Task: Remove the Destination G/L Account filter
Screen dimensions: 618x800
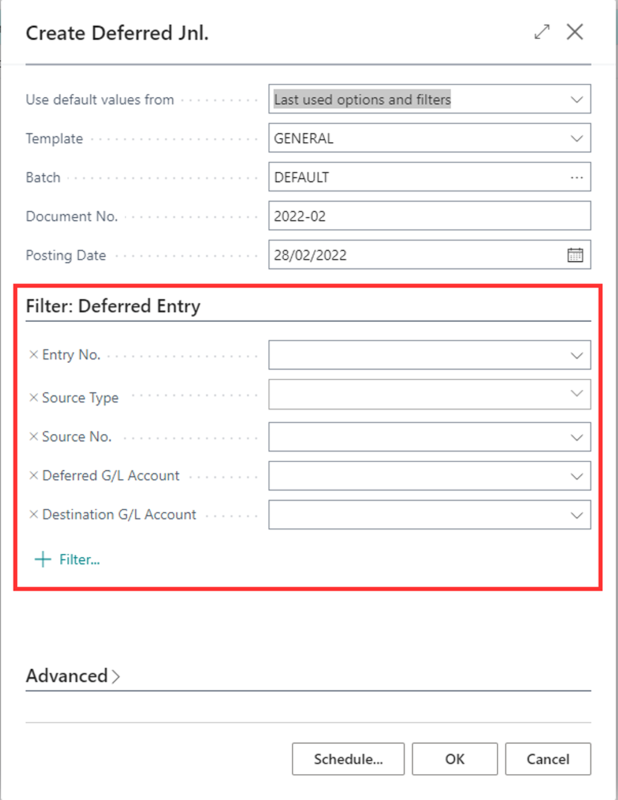Action: point(33,515)
